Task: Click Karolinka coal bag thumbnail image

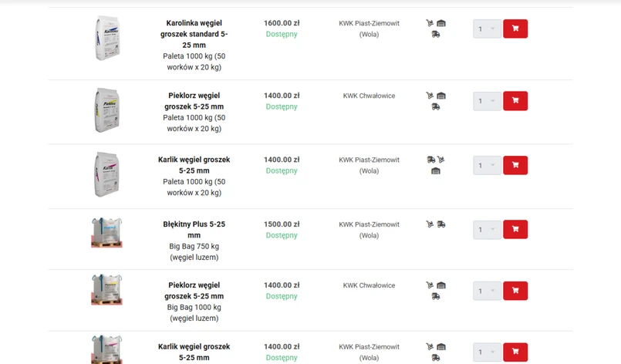Action: click(x=106, y=39)
